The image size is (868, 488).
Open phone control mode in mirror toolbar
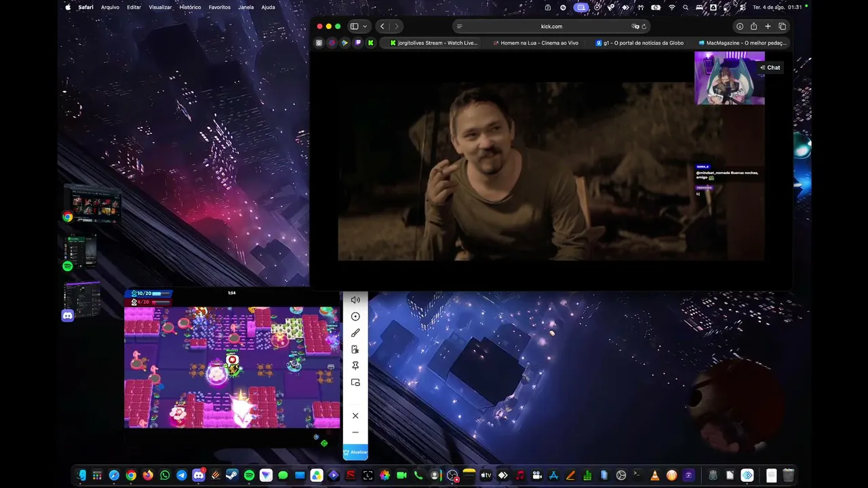pos(355,349)
